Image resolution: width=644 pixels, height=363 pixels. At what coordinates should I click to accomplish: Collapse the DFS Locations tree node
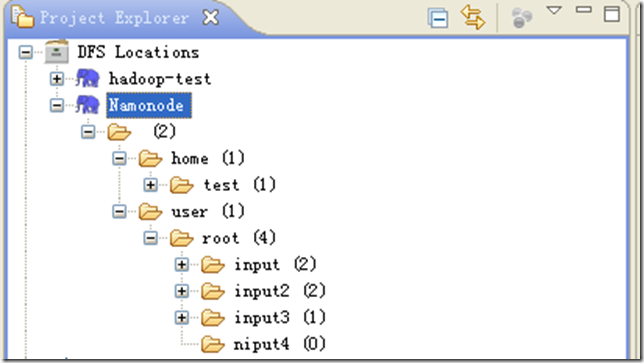click(x=25, y=52)
